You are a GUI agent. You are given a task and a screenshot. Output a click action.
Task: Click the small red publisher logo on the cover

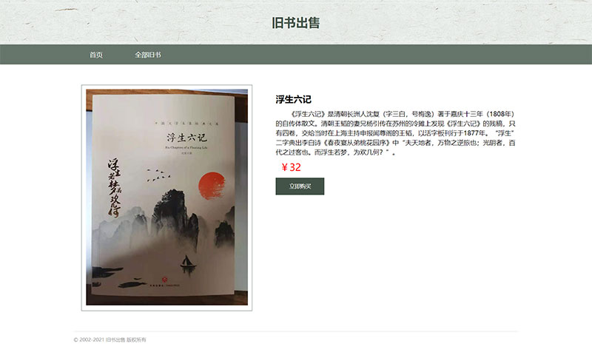point(164,280)
